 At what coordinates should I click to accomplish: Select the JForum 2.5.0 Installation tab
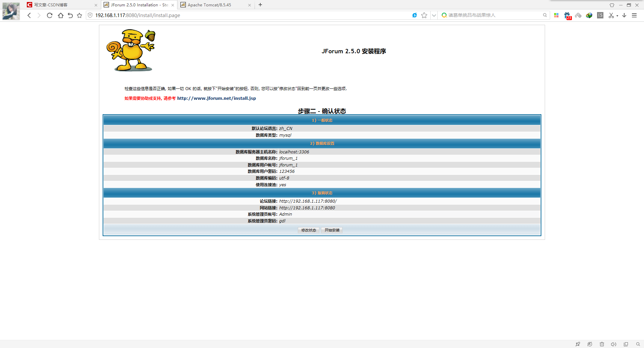coord(140,5)
